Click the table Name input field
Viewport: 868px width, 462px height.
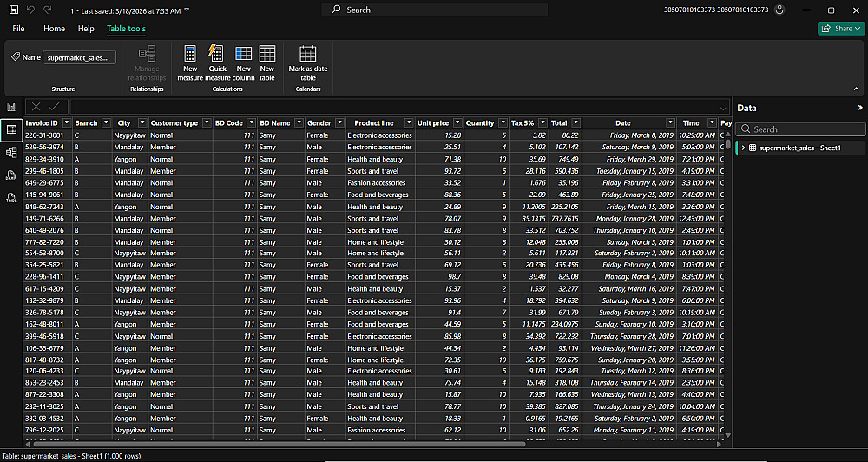(79, 57)
